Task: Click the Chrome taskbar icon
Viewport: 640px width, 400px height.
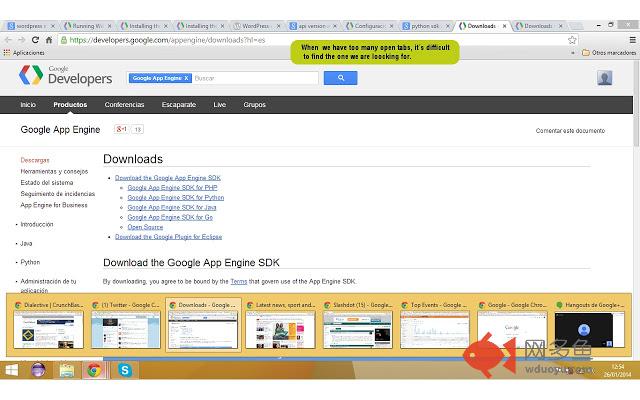Action: [94, 370]
